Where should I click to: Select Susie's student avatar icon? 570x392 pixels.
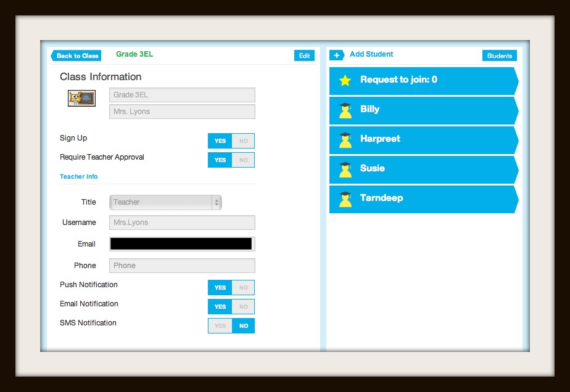(344, 169)
